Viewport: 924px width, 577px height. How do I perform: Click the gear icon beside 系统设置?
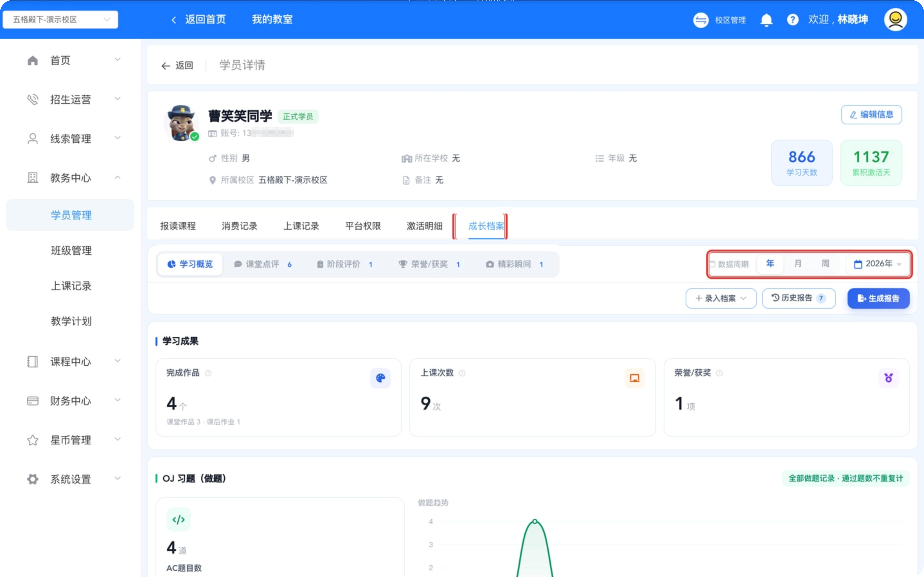(33, 479)
